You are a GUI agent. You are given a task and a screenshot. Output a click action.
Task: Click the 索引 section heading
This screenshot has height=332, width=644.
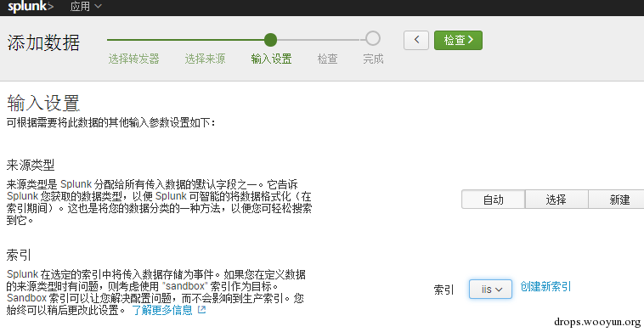(19, 256)
